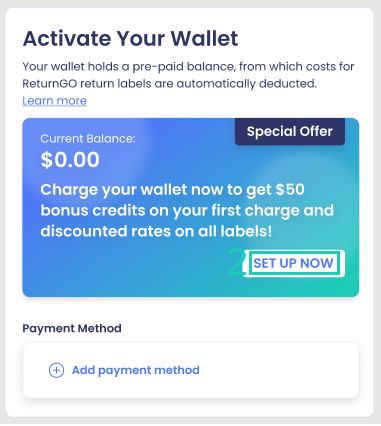Open the Learn more link
Image resolution: width=381 pixels, height=426 pixels.
54,101
